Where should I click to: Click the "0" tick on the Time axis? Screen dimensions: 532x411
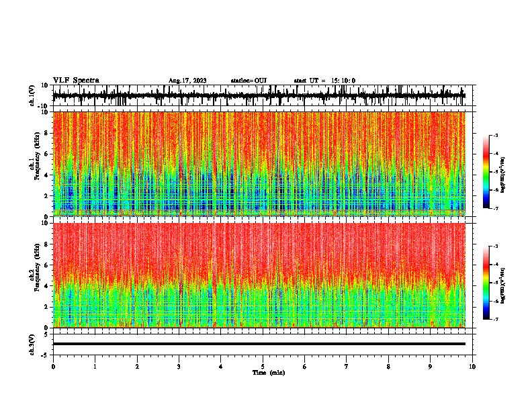click(x=53, y=367)
